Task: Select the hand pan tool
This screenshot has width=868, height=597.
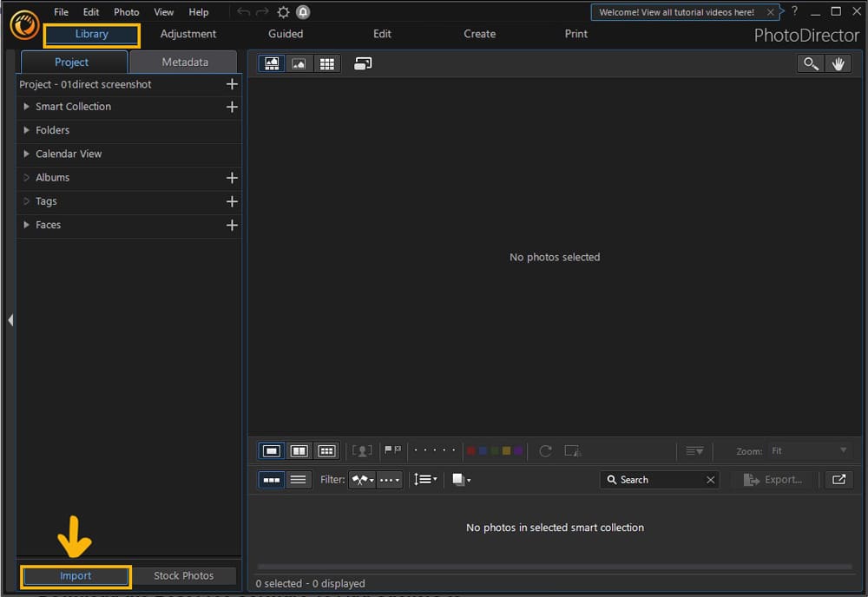Action: (838, 63)
